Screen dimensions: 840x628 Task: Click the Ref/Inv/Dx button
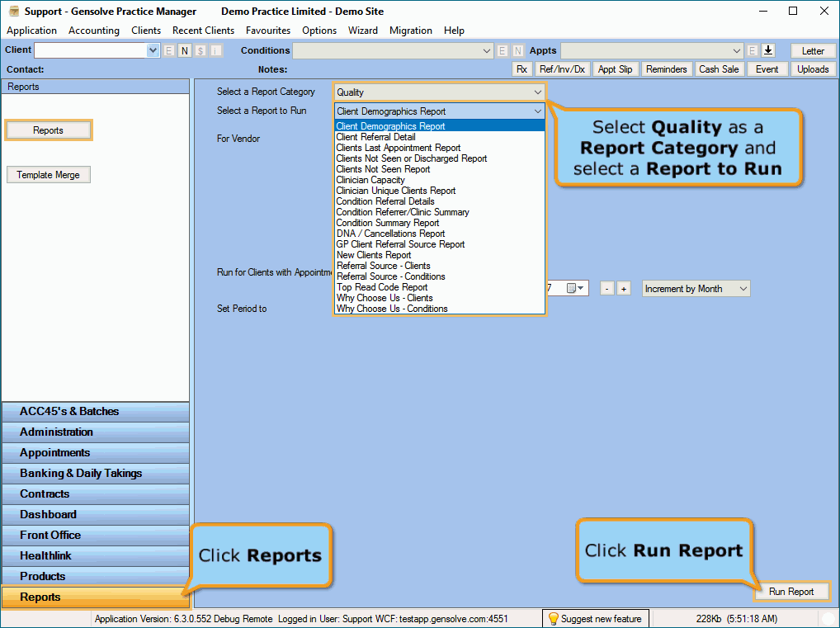562,69
